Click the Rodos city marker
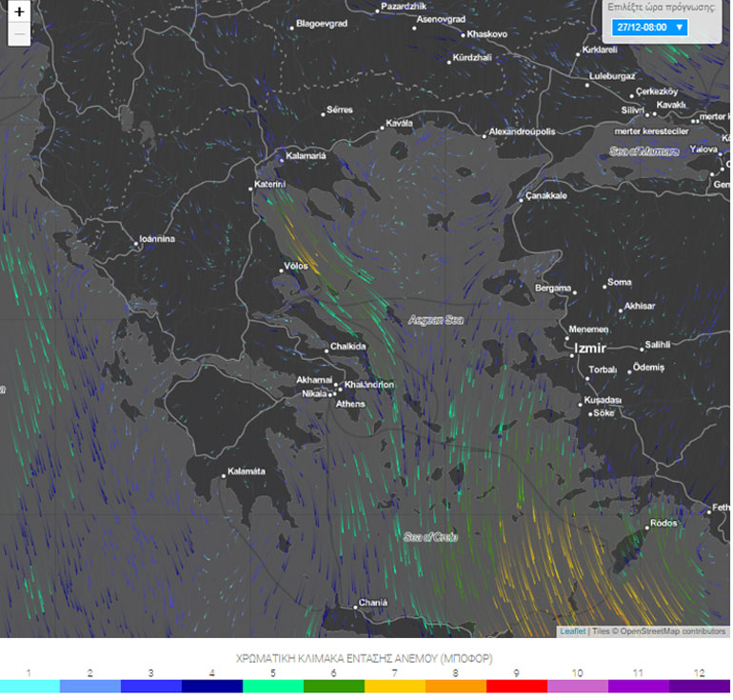Viewport: 733px width, 700px height. pos(646,526)
